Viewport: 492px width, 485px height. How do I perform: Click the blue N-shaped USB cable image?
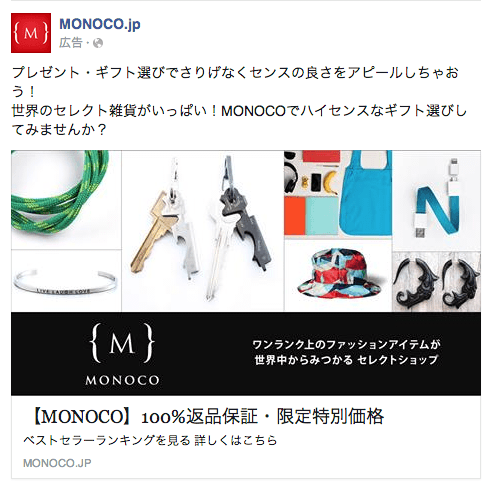[437, 200]
